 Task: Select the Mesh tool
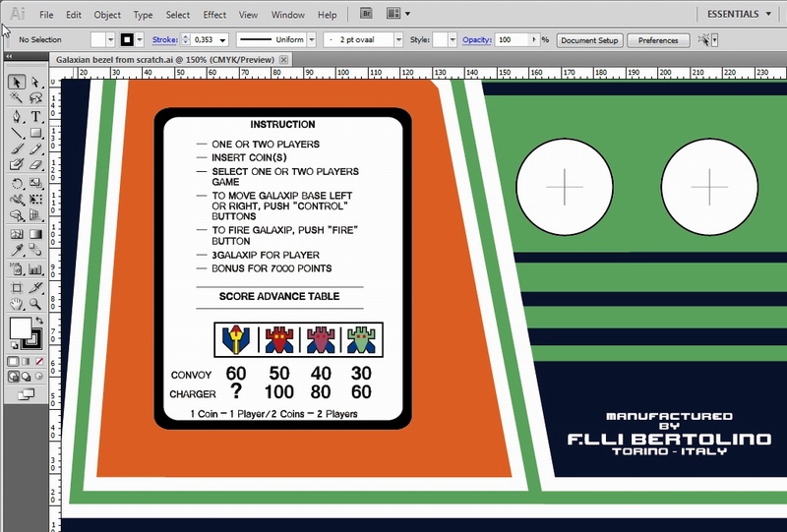(x=17, y=234)
